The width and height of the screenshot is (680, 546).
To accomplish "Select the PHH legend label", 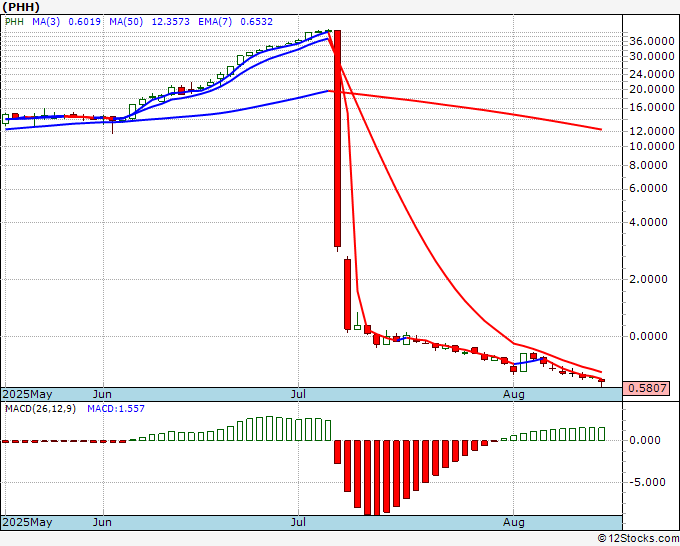I will point(14,22).
